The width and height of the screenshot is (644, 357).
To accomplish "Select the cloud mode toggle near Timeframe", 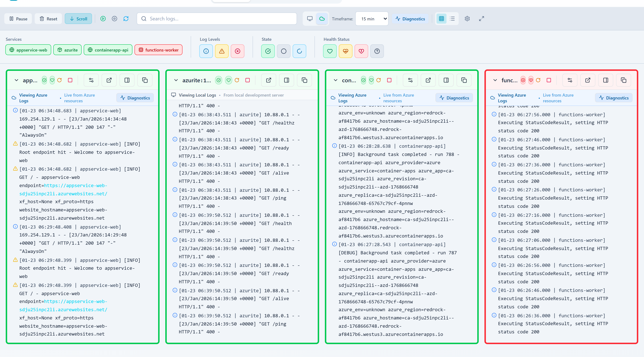I will [322, 18].
